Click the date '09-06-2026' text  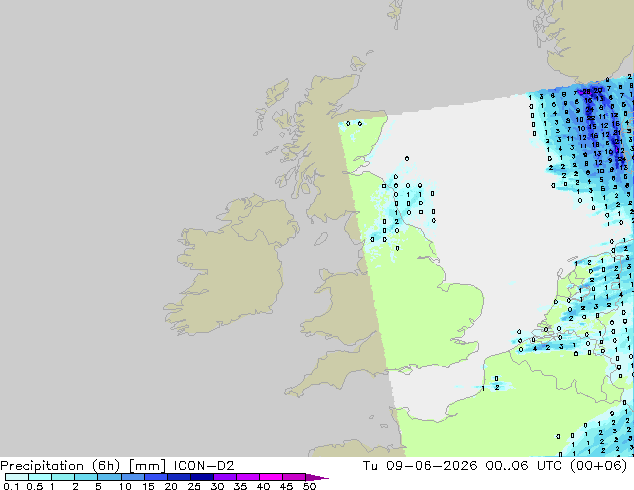tap(431, 466)
